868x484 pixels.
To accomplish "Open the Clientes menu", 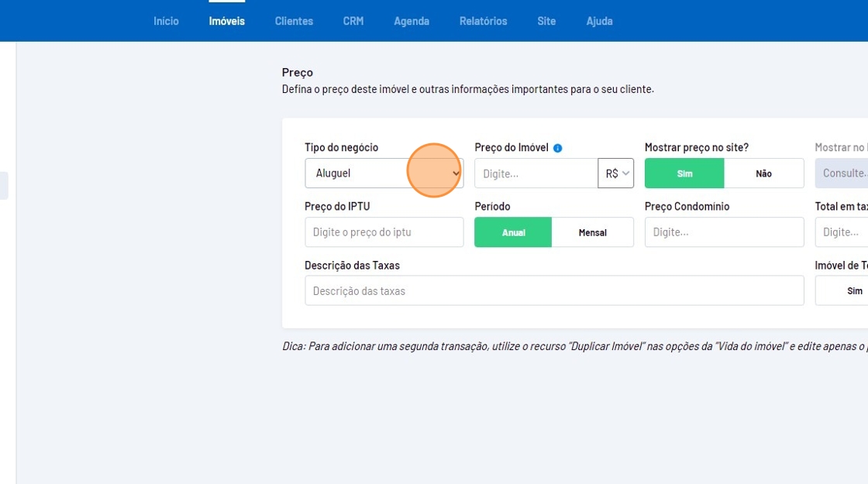I will (x=294, y=21).
